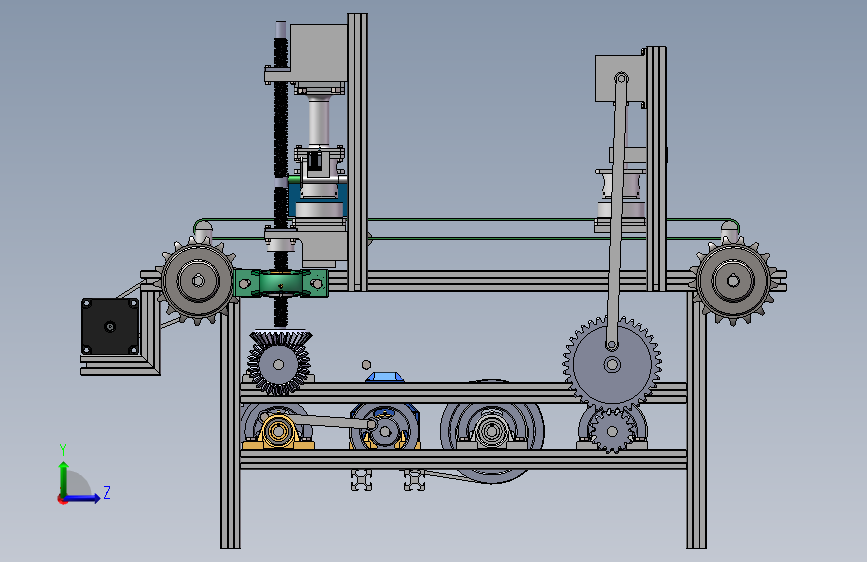867x562 pixels.
Task: Select the gray motor housing at top left
Action: (319, 54)
